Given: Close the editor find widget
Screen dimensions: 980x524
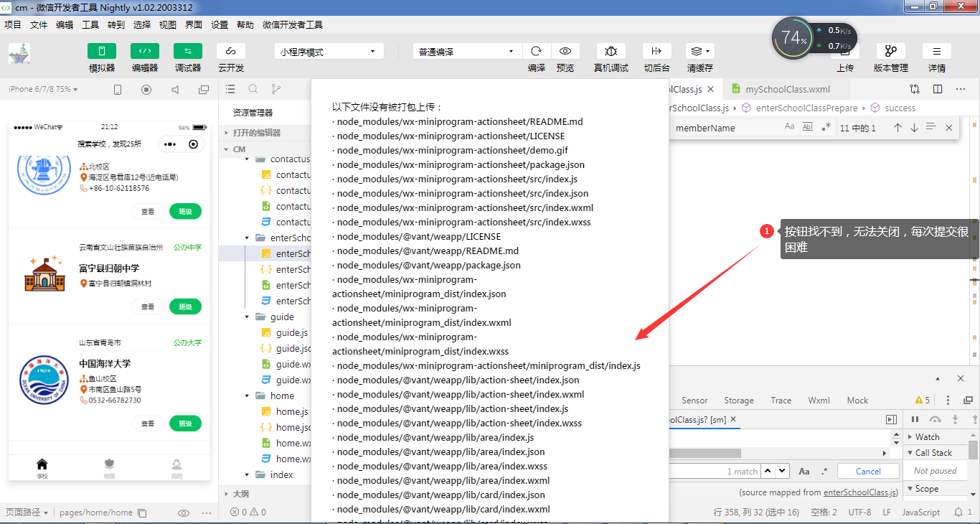Looking at the screenshot, I should (949, 128).
